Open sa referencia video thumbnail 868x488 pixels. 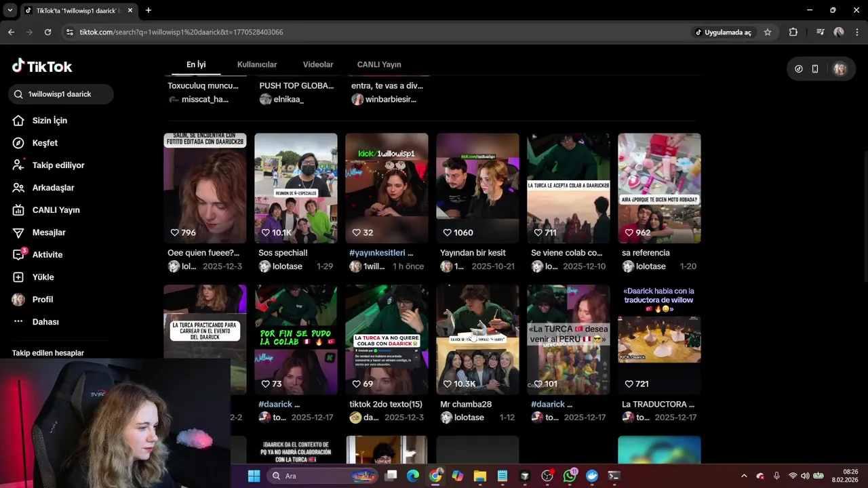659,188
